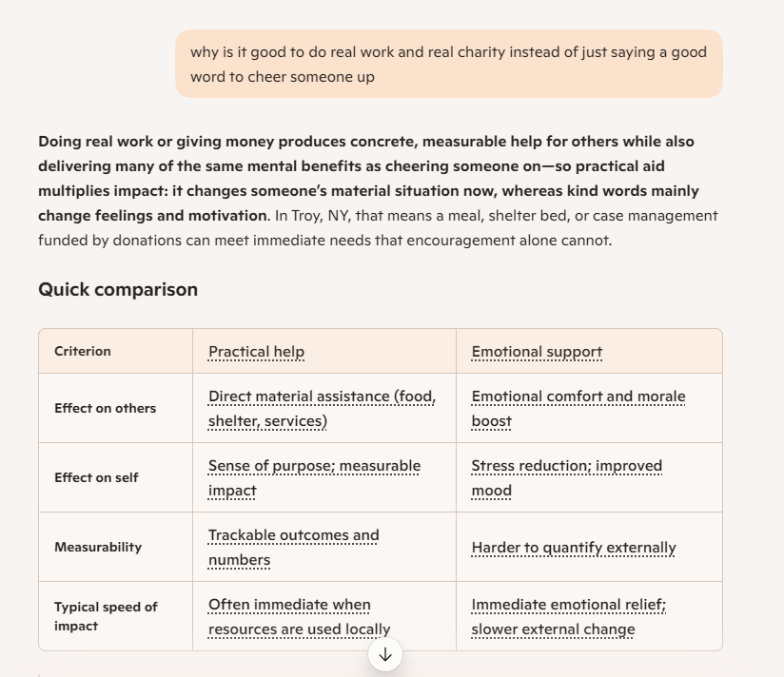
Task: Click the 'Measurability' row label
Action: tap(98, 548)
